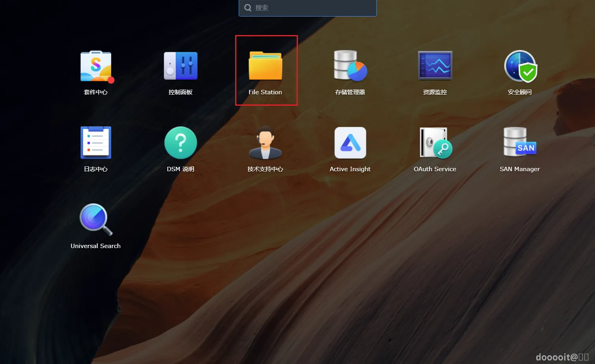Click the magnifier icon in search box
This screenshot has width=595, height=364.
coord(248,8)
